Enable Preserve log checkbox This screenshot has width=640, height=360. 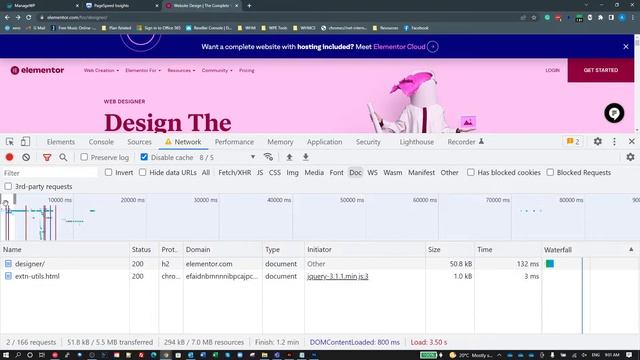click(84, 157)
